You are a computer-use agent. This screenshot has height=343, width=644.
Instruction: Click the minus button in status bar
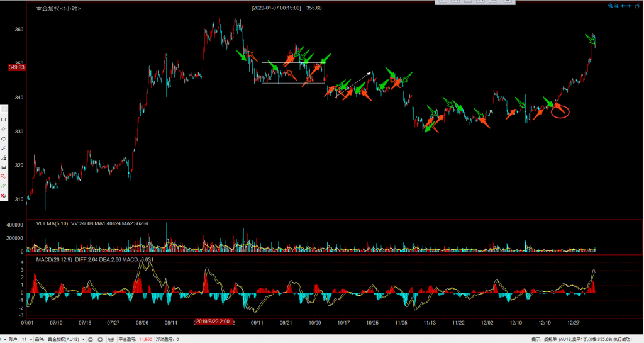(x=91, y=339)
